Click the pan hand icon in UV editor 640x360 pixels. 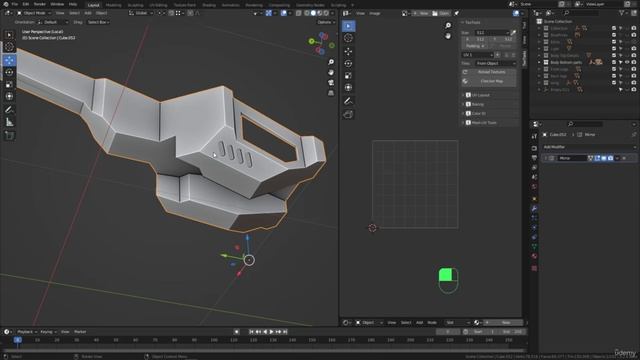[x=448, y=36]
